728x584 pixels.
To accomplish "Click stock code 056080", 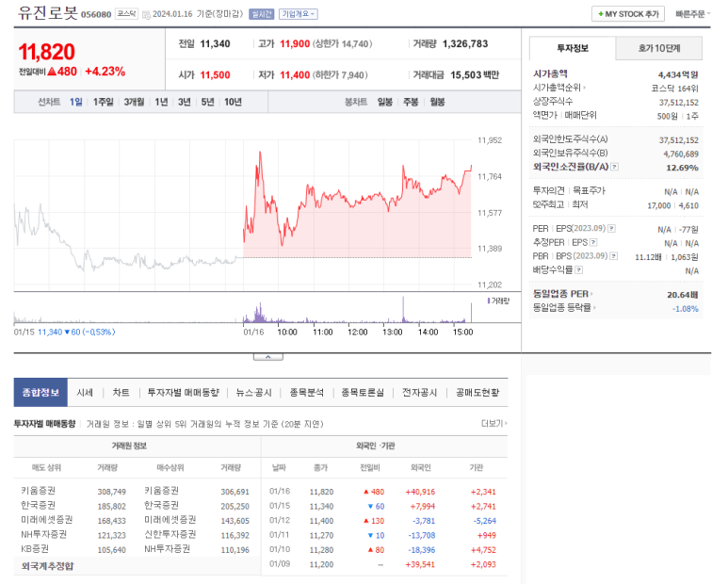I will point(96,14).
